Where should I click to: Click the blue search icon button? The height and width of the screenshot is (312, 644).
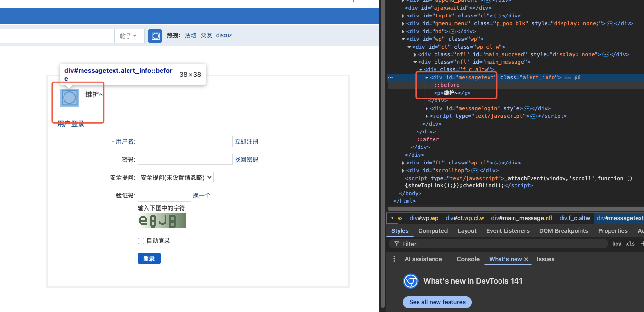[155, 36]
